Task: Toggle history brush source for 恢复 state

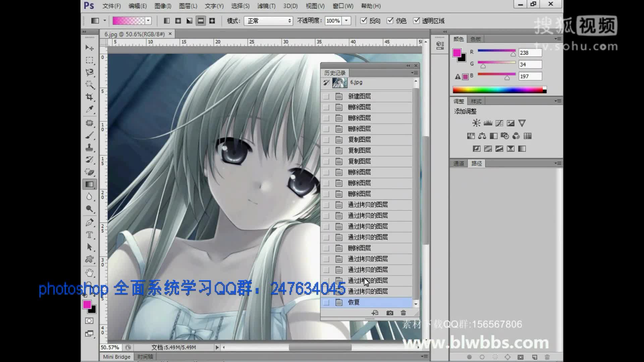Action: 326,302
